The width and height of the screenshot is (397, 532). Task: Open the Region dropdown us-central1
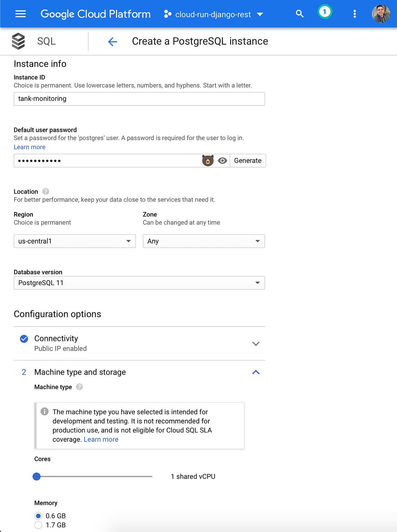click(x=75, y=241)
